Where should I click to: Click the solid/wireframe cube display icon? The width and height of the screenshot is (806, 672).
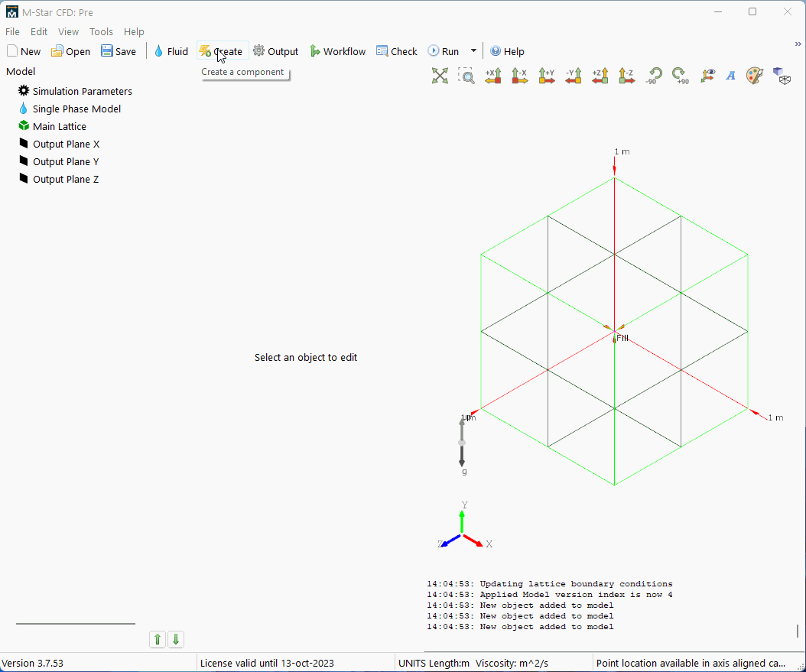click(x=782, y=76)
